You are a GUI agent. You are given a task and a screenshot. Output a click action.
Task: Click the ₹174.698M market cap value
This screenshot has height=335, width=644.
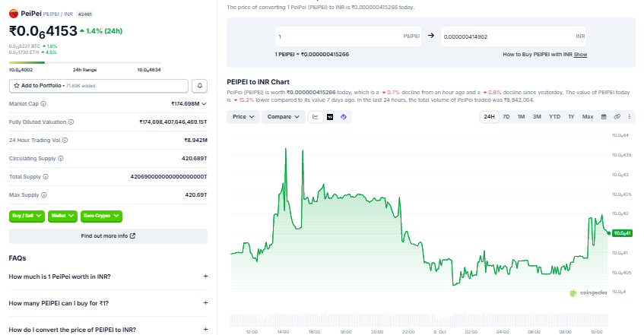pyautogui.click(x=186, y=104)
